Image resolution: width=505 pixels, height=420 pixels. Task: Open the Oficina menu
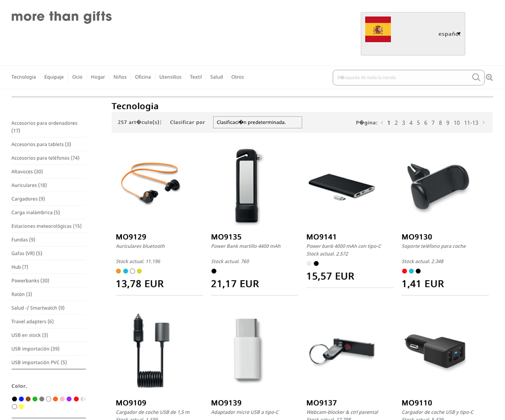143,77
